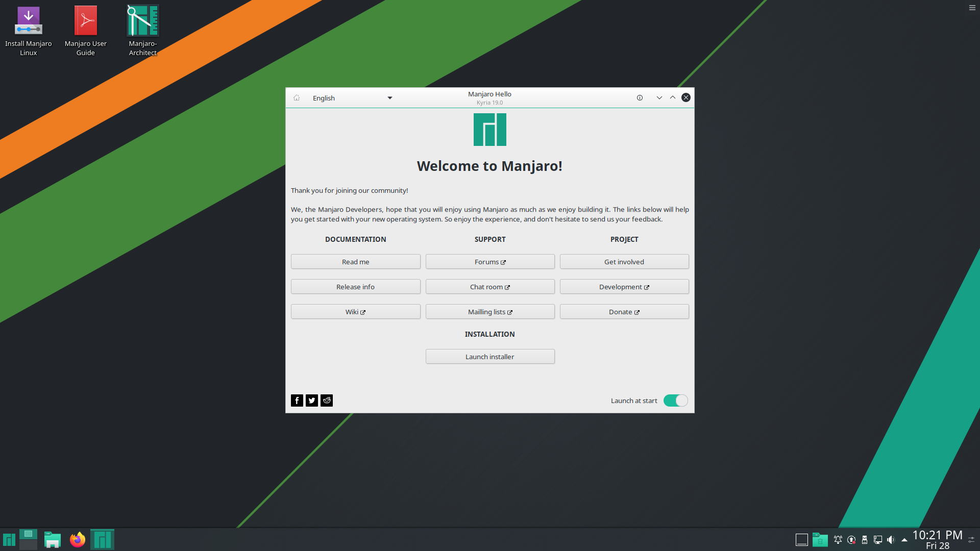980x551 pixels.
Task: Click the Launch installer button
Action: click(x=490, y=357)
